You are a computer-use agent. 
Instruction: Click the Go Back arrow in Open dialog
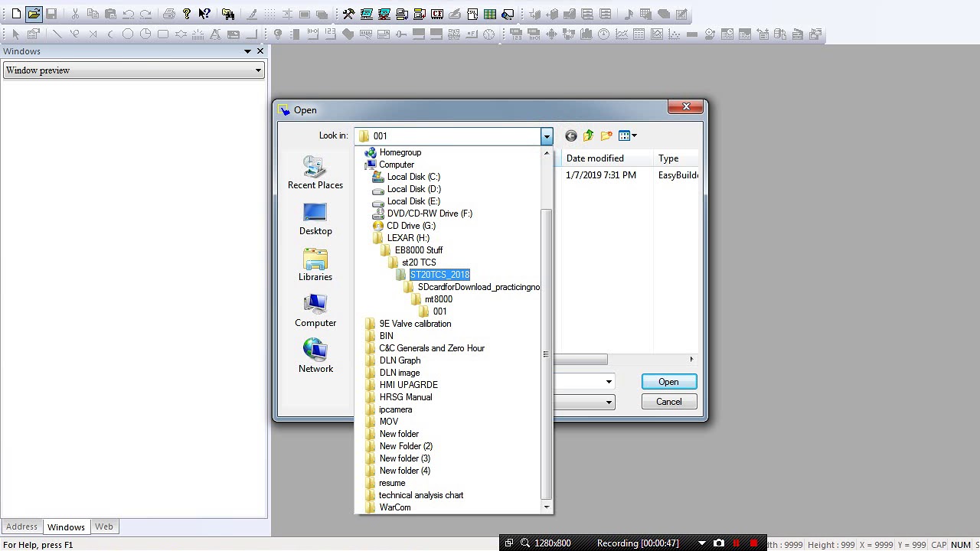[x=571, y=135]
